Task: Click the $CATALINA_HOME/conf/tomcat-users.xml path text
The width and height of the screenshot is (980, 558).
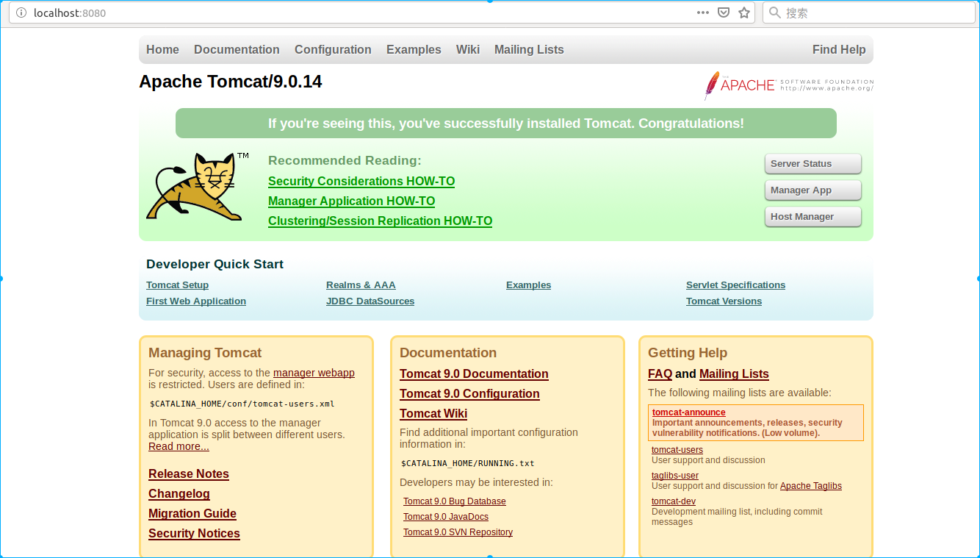Action: tap(242, 404)
